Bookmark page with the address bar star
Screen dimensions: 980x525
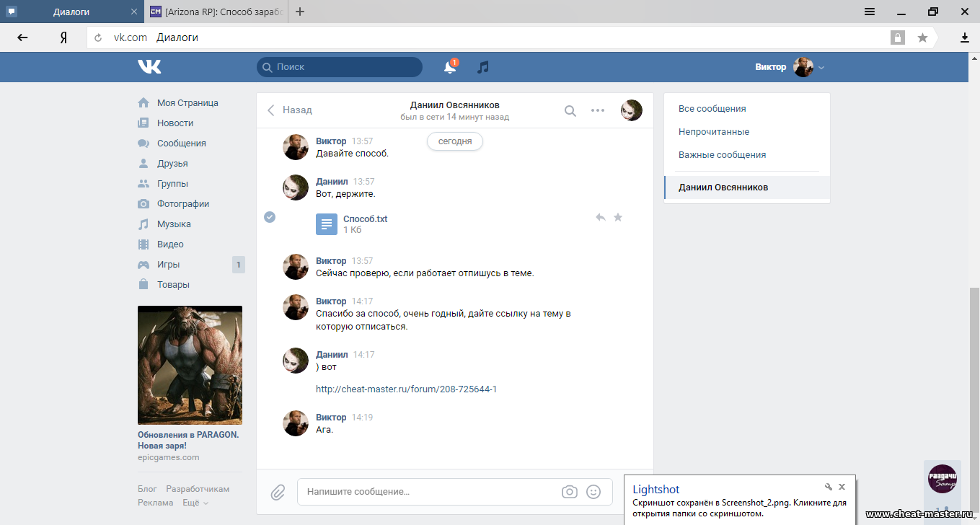(x=922, y=37)
